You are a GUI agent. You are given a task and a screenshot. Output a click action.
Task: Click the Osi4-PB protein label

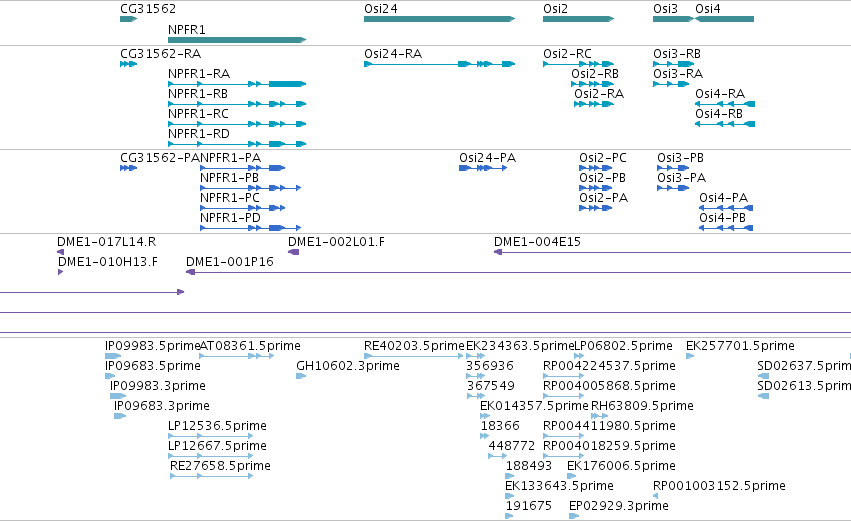click(x=722, y=218)
